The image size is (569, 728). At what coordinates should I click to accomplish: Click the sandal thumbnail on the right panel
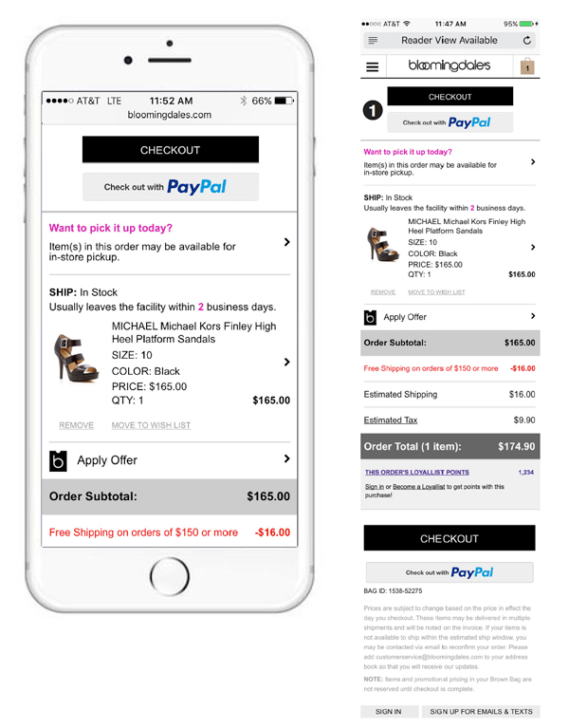(x=382, y=244)
